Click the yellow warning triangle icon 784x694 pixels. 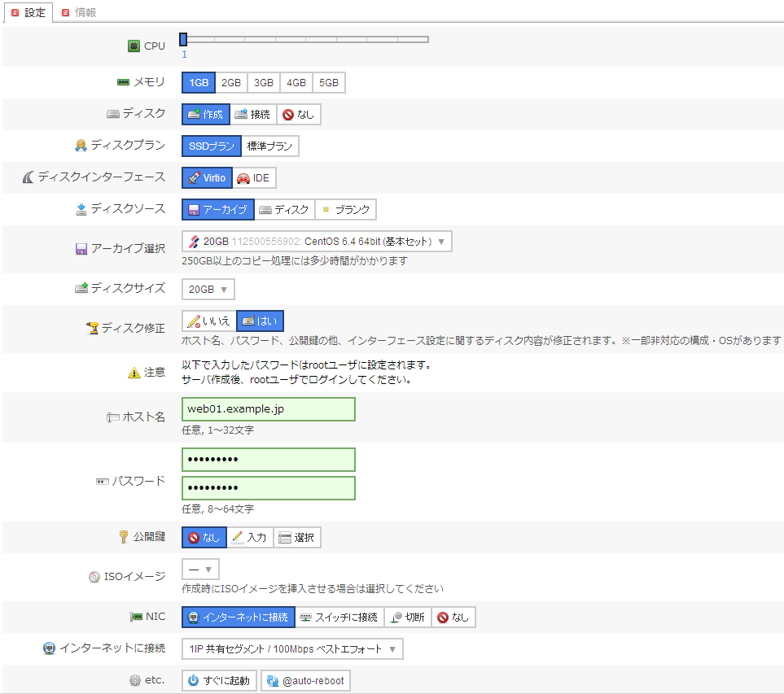pos(134,373)
